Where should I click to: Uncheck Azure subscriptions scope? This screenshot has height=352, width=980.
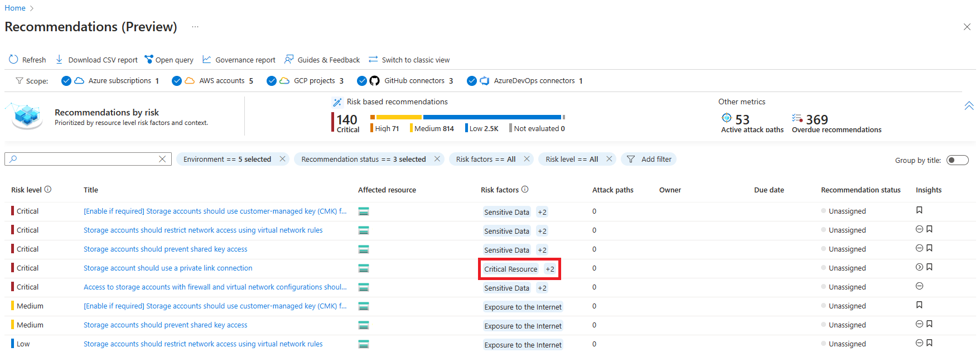66,81
